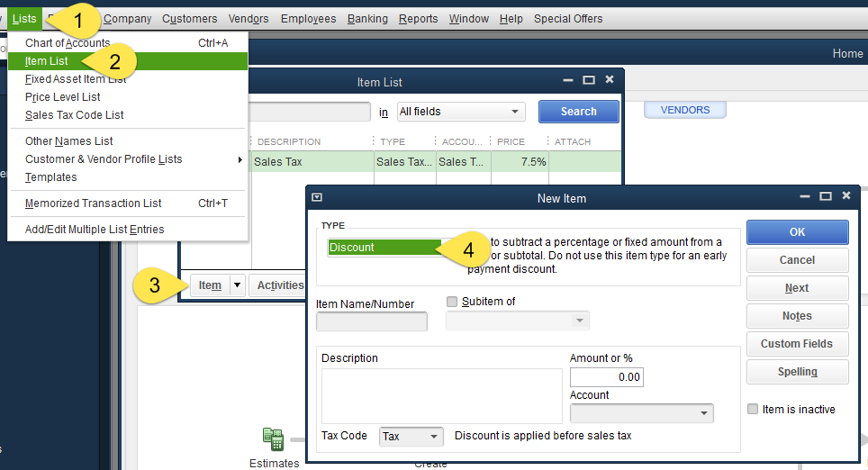This screenshot has height=470, width=868.
Task: Switch to the Home window title
Action: click(847, 54)
